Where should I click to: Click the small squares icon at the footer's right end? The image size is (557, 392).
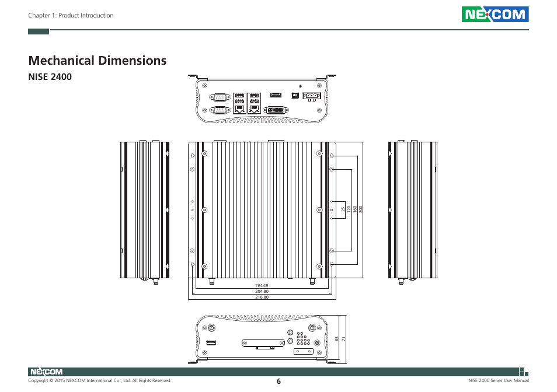tap(524, 372)
